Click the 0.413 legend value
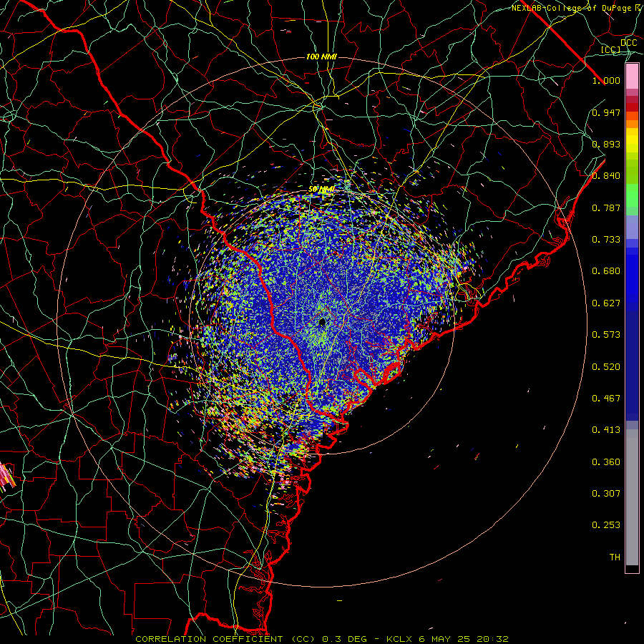The width and height of the screenshot is (644, 644). 606,430
